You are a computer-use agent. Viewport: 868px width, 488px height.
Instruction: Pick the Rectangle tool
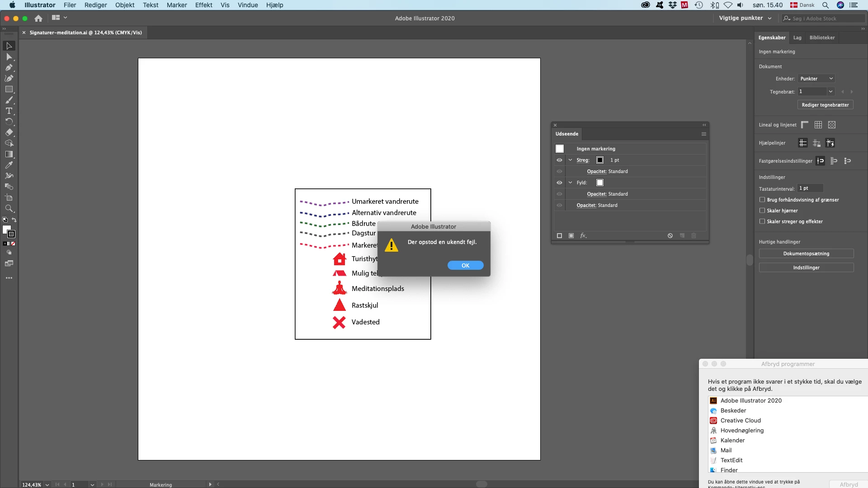(x=9, y=89)
